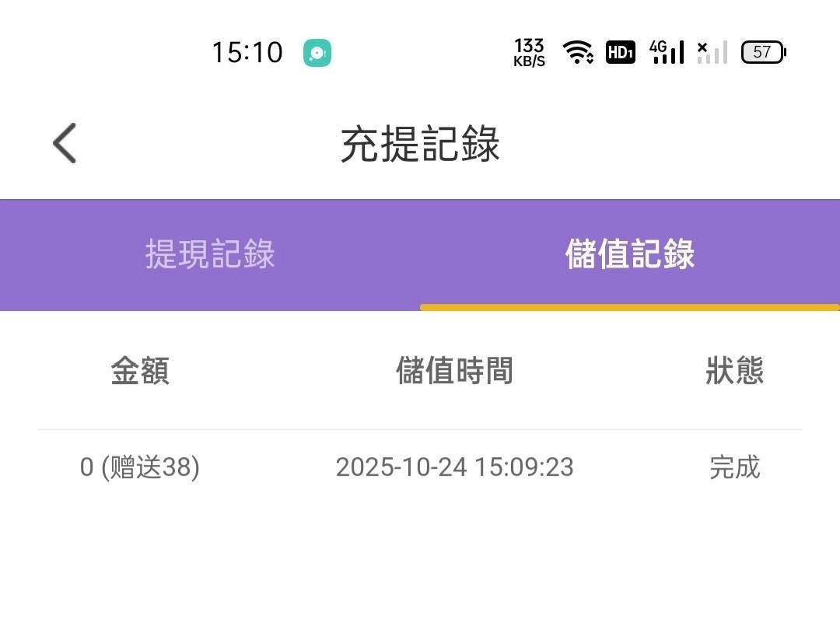840x622 pixels.
Task: Click the 完成 status text
Action: [x=734, y=467]
